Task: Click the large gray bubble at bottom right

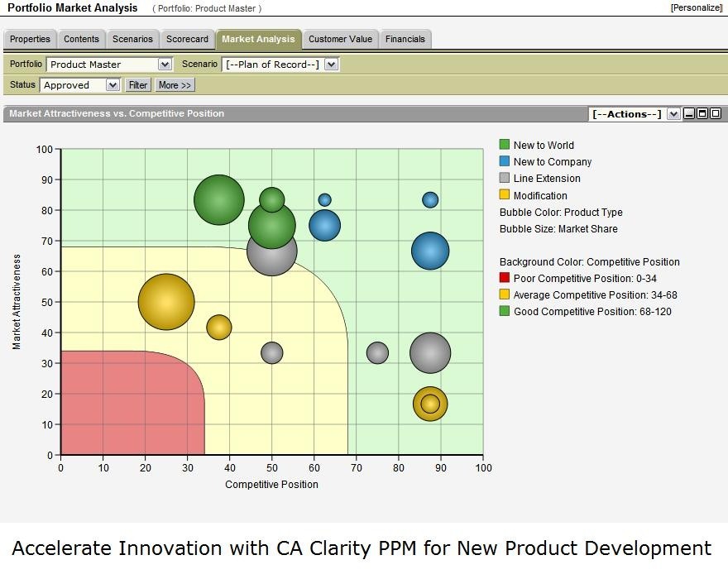Action: click(430, 353)
